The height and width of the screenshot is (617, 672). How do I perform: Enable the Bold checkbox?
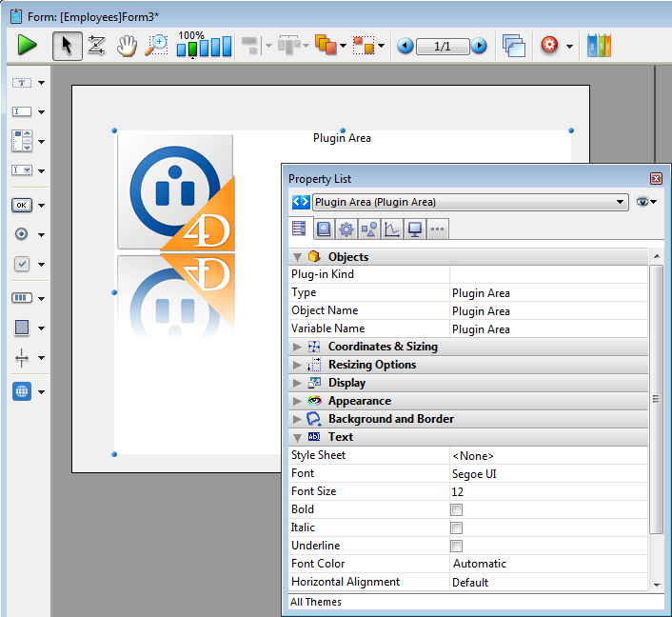click(457, 509)
